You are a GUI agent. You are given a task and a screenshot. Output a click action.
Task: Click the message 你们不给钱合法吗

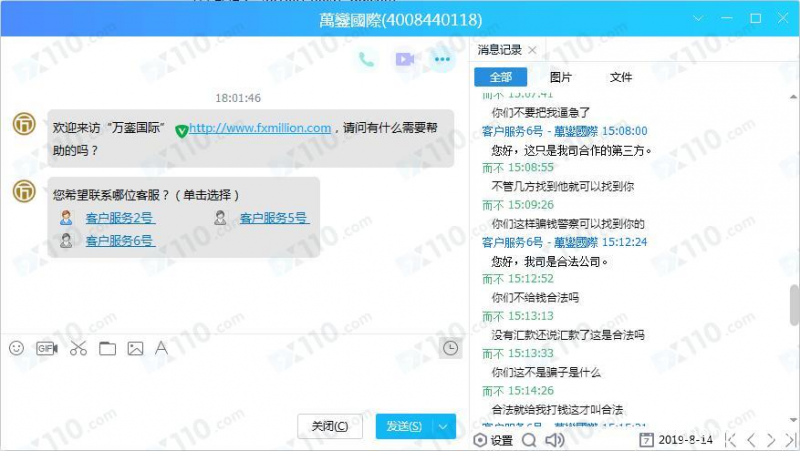pos(535,297)
